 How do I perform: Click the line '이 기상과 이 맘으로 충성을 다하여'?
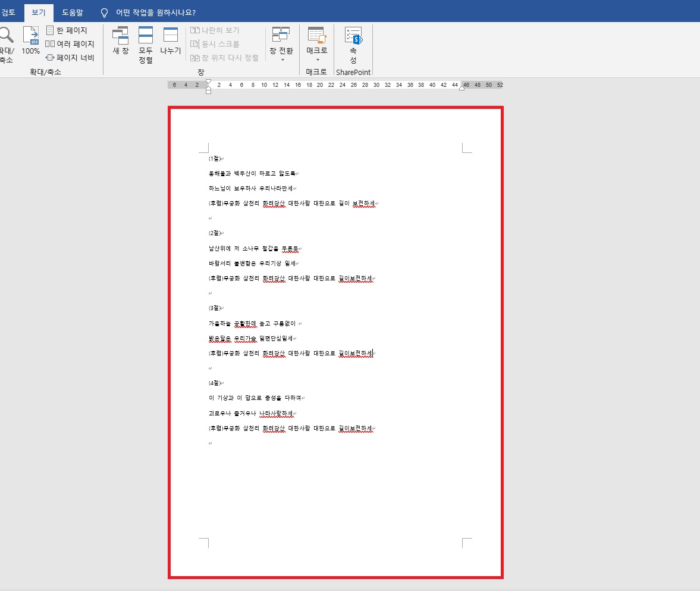255,398
